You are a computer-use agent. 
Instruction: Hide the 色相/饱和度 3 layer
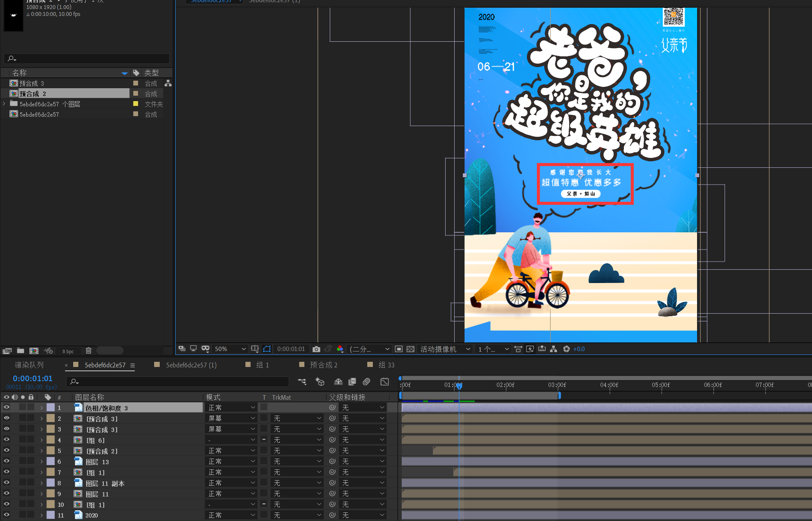(x=6, y=407)
